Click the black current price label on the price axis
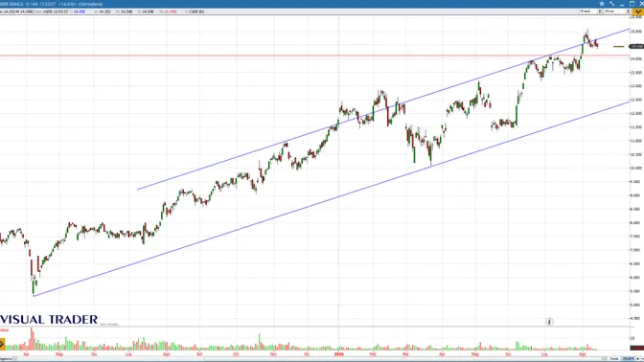Screen dimensions: 644x362 click(636, 46)
